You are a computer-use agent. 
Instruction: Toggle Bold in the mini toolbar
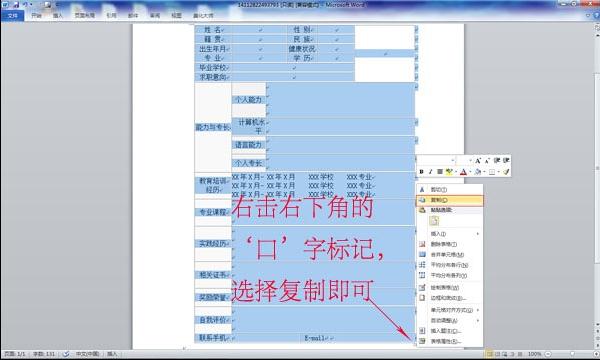(x=421, y=172)
